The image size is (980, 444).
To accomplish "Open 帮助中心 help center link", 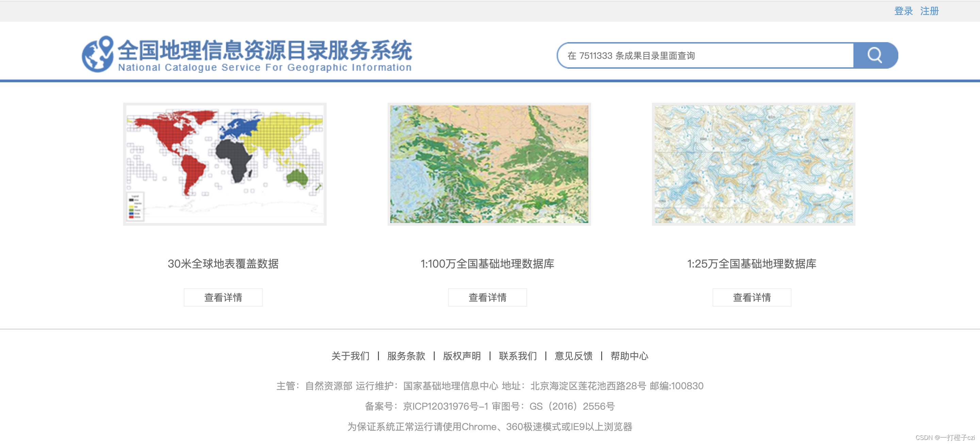I will point(629,356).
